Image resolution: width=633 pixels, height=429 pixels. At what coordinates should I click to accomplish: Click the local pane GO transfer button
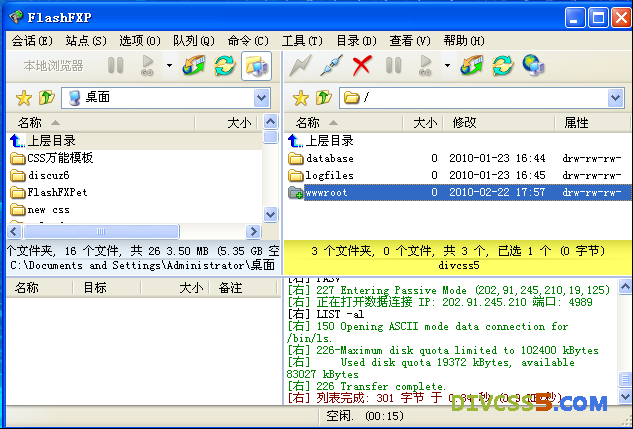pyautogui.click(x=148, y=65)
